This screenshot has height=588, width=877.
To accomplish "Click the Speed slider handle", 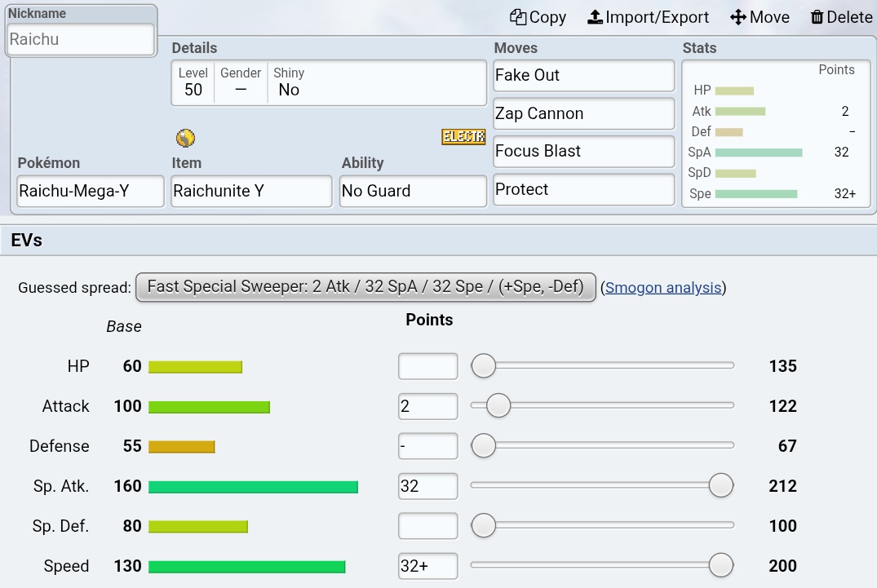I will click(721, 565).
